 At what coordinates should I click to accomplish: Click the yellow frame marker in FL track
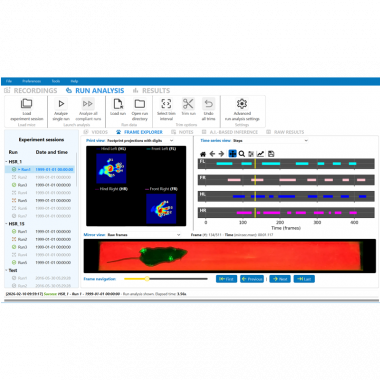pos(255,163)
